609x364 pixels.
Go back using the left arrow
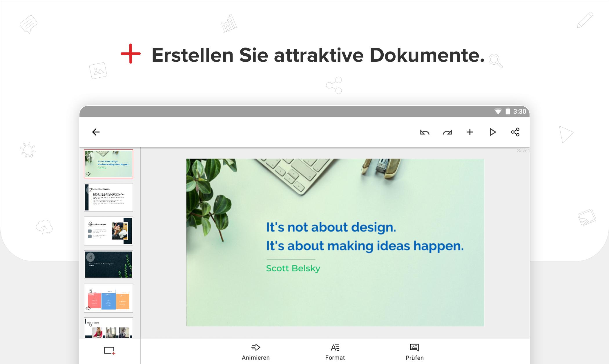96,132
